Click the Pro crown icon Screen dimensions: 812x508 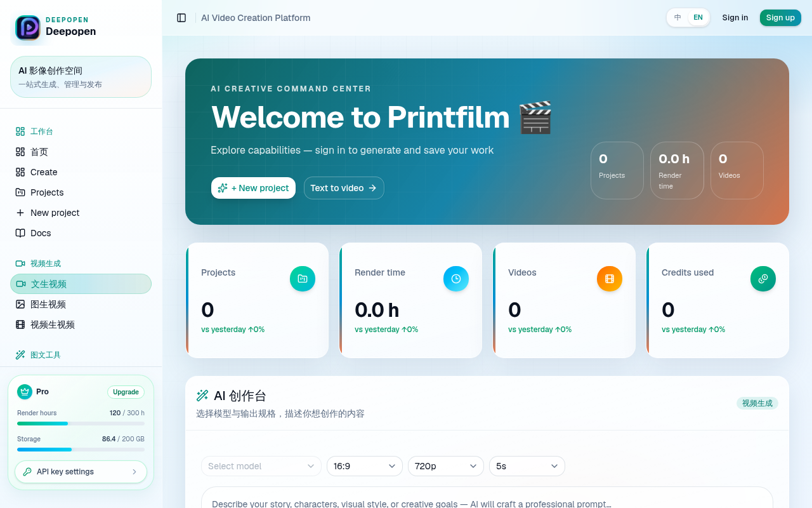coord(25,392)
